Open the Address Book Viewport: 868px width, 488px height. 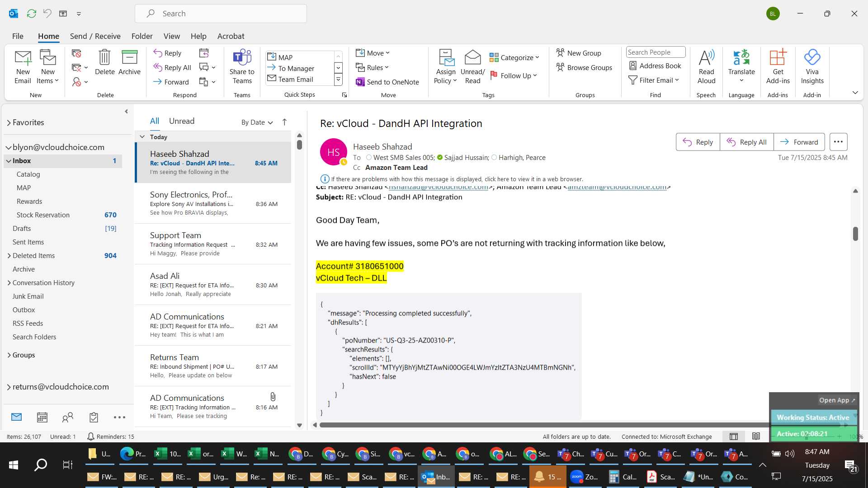point(655,66)
